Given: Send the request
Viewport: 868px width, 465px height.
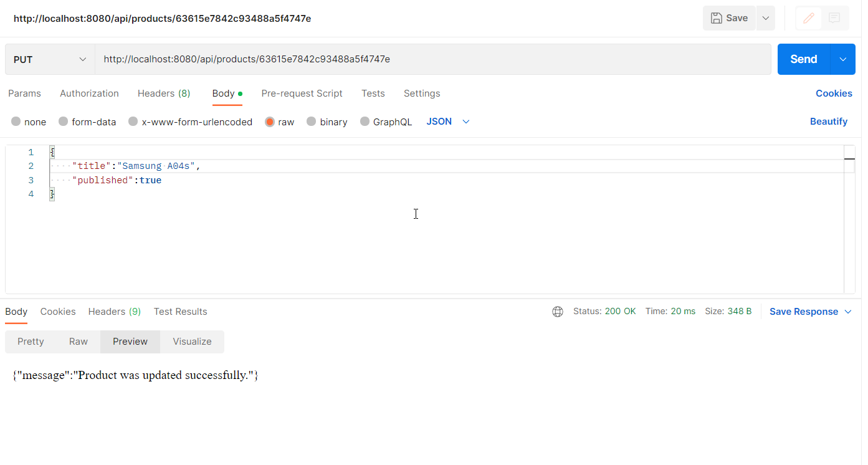Looking at the screenshot, I should pyautogui.click(x=804, y=59).
